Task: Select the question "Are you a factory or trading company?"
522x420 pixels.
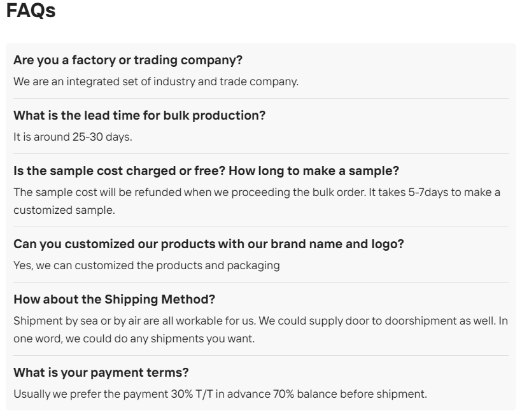Action: 128,60
